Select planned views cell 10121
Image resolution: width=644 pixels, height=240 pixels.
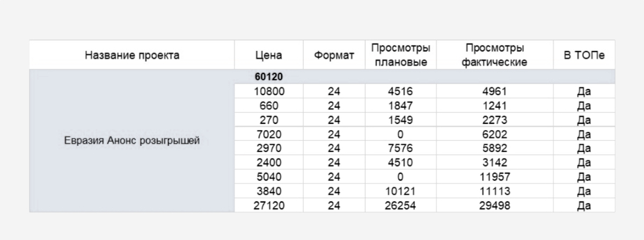pyautogui.click(x=400, y=191)
